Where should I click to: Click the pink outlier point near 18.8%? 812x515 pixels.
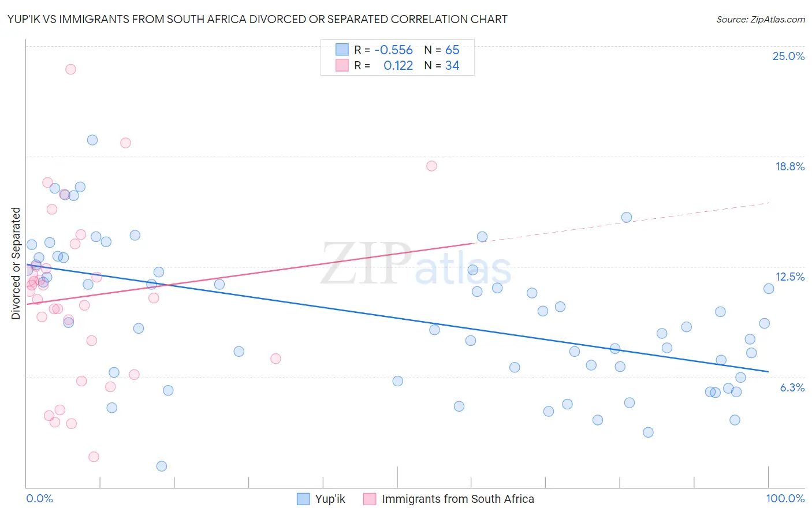pyautogui.click(x=431, y=166)
